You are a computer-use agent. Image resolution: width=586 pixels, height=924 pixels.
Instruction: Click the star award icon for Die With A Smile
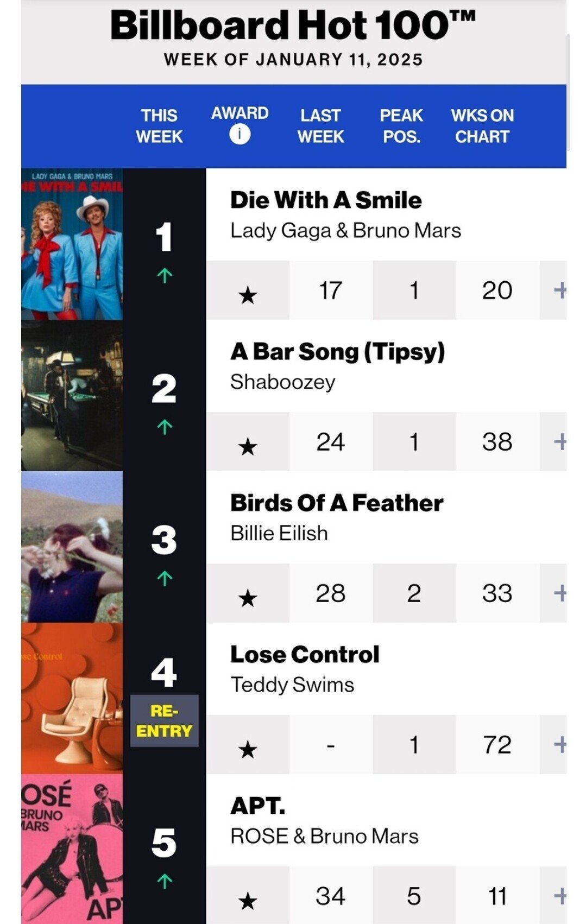click(x=248, y=295)
